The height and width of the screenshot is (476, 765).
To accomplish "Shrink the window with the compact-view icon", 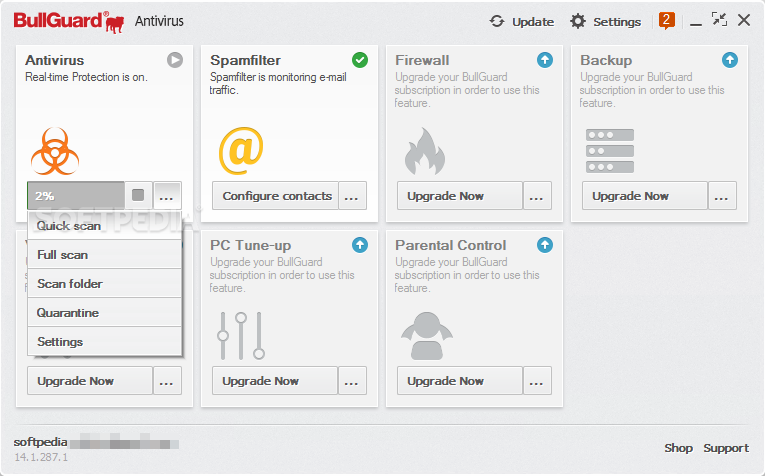I will pos(720,20).
